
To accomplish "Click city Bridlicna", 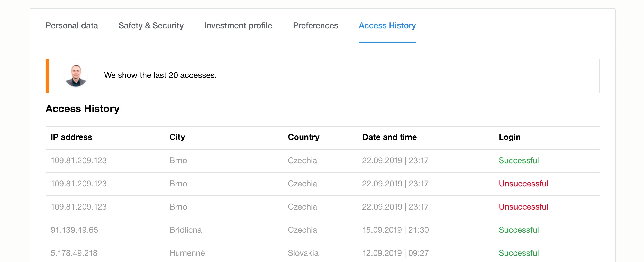I will click(185, 230).
